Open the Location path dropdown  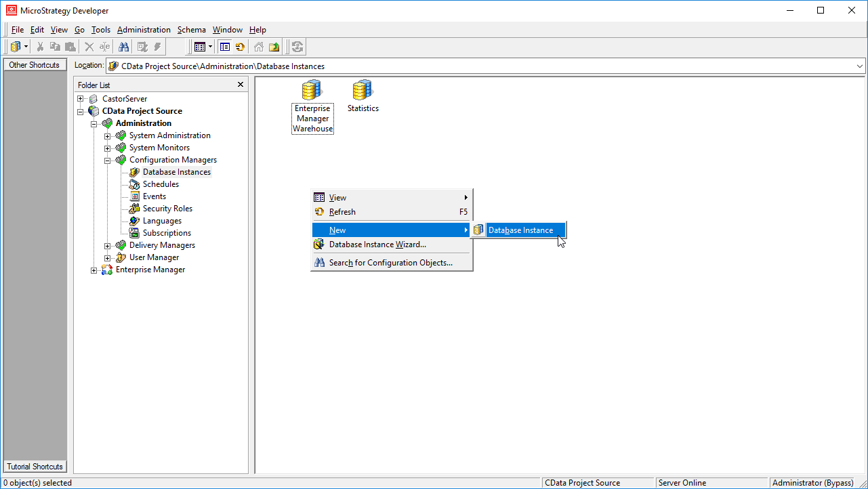tap(860, 66)
